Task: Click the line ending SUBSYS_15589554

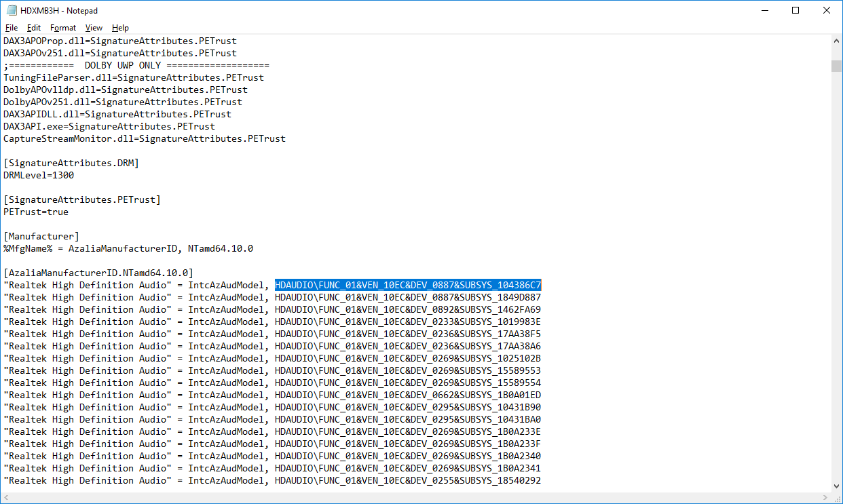Action: coord(272,383)
